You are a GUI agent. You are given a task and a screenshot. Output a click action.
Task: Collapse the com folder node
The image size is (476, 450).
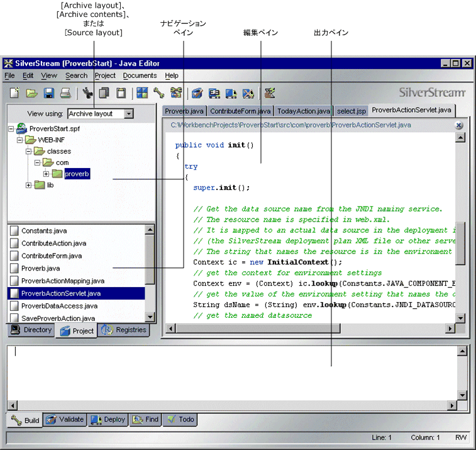click(x=37, y=162)
